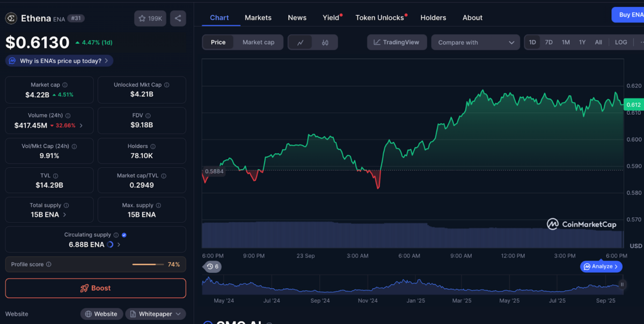
Task: Switch to candlestick chart icon
Action: tap(325, 42)
